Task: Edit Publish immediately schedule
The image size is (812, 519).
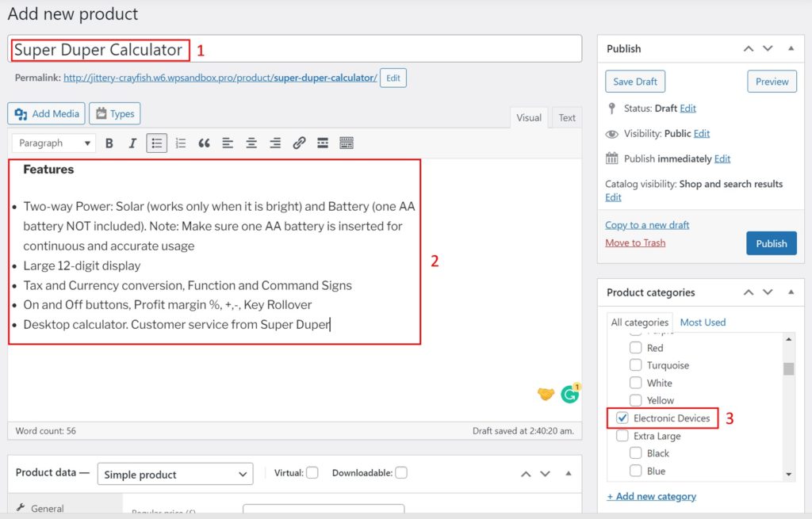Action: click(722, 158)
